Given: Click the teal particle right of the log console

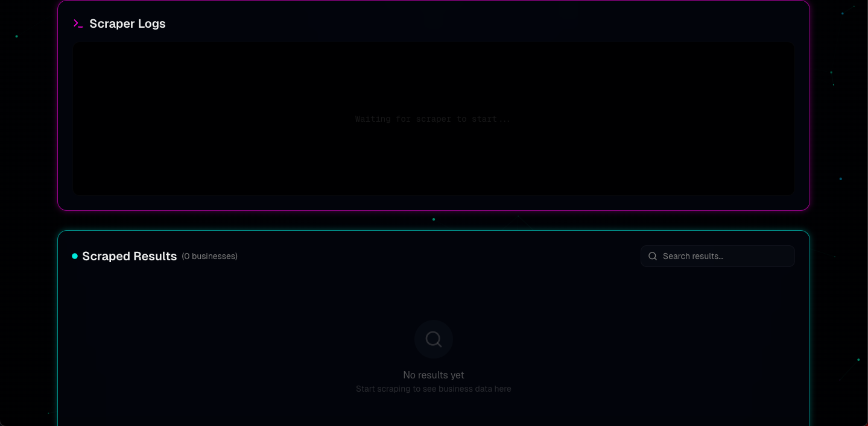Looking at the screenshot, I should click(x=840, y=179).
